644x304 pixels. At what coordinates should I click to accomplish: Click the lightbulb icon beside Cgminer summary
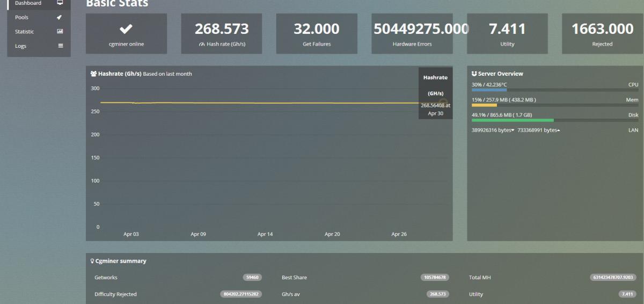(92, 261)
